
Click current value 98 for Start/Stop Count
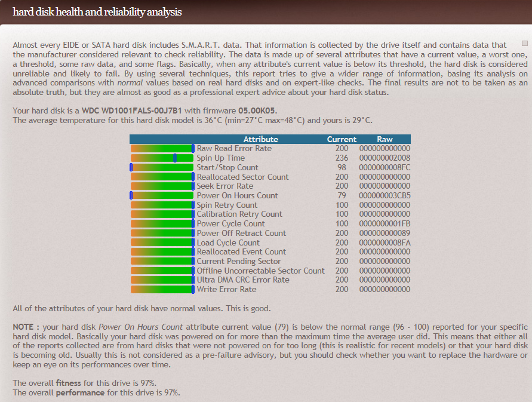[342, 167]
